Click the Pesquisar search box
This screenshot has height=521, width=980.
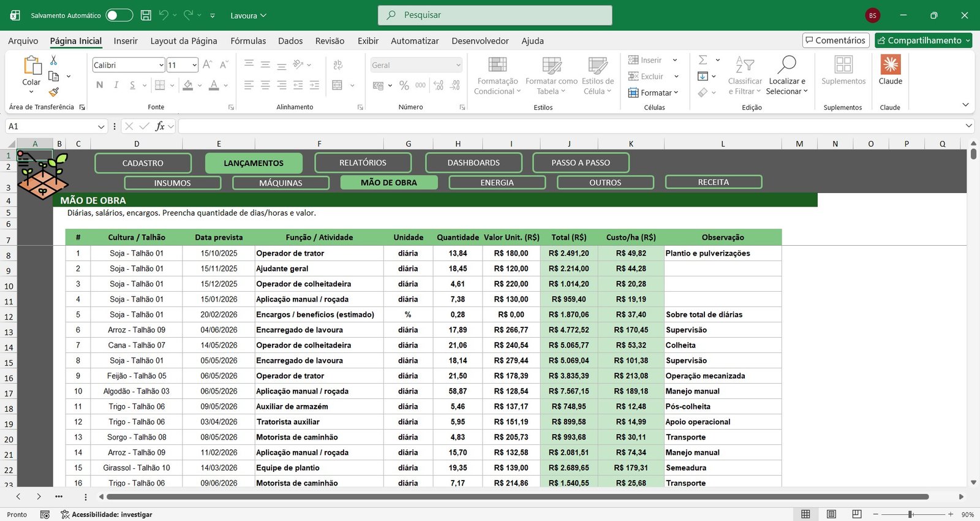click(495, 15)
